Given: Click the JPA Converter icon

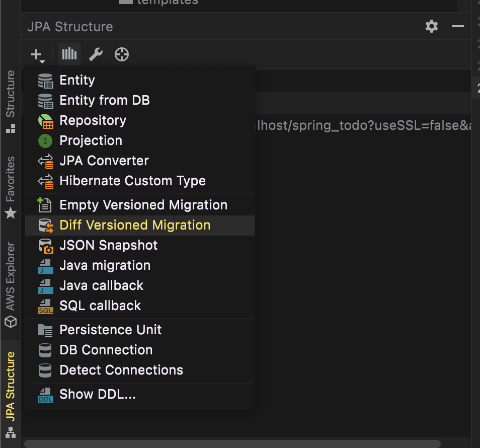Looking at the screenshot, I should click(46, 162).
